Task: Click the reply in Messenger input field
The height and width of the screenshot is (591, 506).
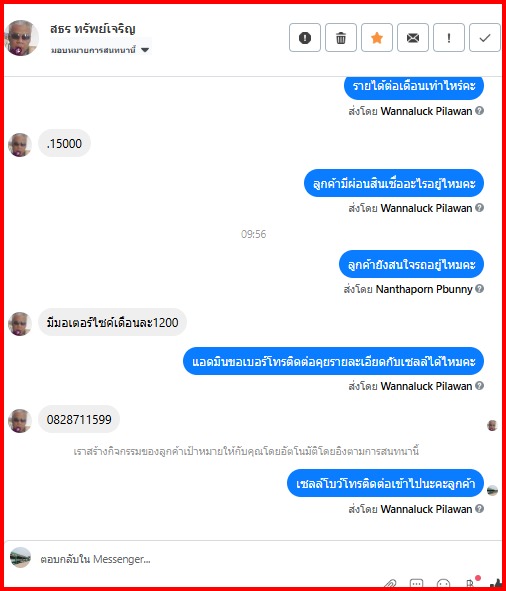Action: [211, 559]
